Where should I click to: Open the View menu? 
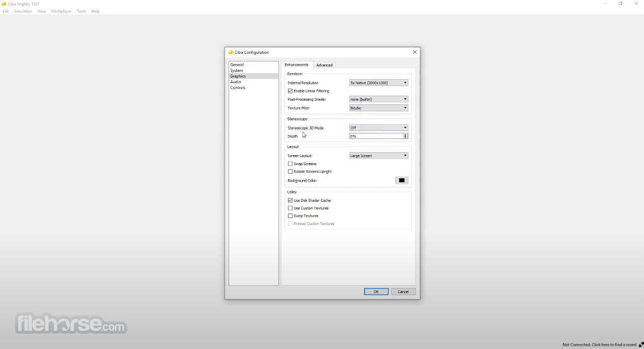[x=42, y=11]
